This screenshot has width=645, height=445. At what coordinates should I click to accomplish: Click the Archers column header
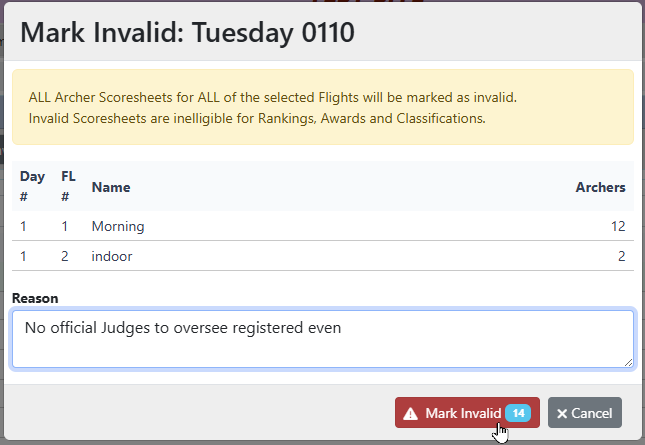click(600, 187)
